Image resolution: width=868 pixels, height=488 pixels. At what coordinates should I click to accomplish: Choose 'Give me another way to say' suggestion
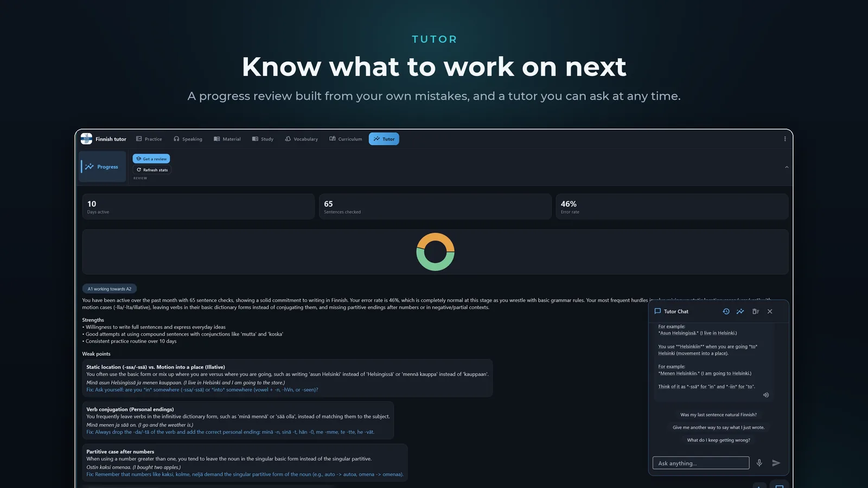click(718, 427)
